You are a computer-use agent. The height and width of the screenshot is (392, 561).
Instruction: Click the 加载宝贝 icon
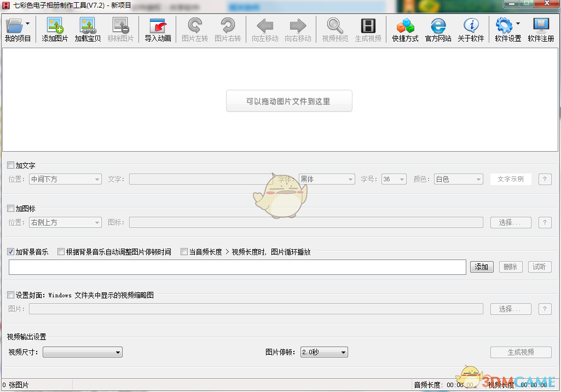pyautogui.click(x=87, y=29)
